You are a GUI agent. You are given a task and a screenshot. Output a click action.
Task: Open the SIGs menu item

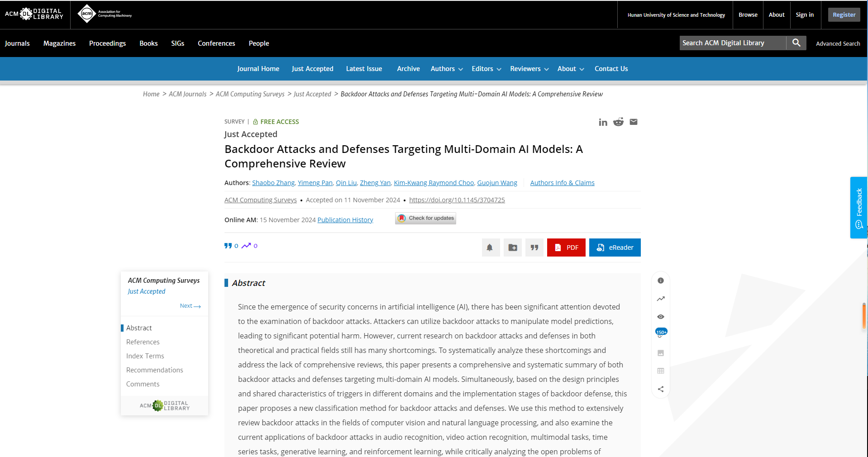177,43
